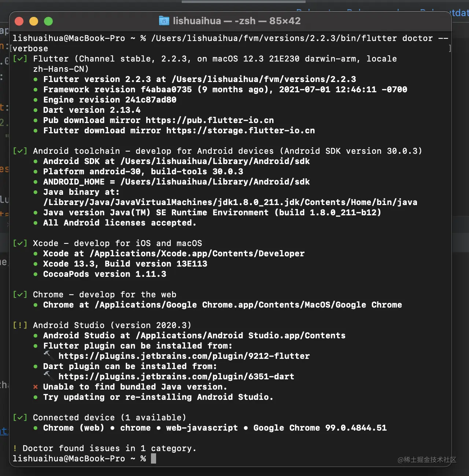This screenshot has width=469, height=476.
Task: Click the warning mark beside Android Studio
Action: click(20, 326)
